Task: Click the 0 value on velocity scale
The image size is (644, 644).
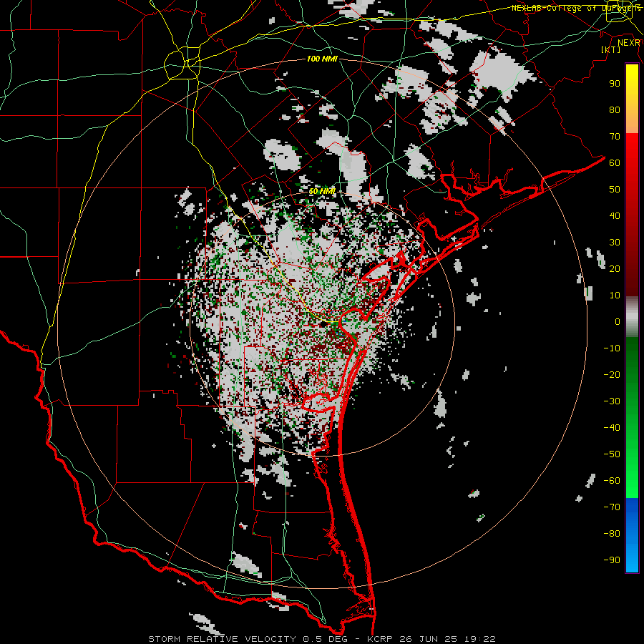Action: click(x=618, y=321)
